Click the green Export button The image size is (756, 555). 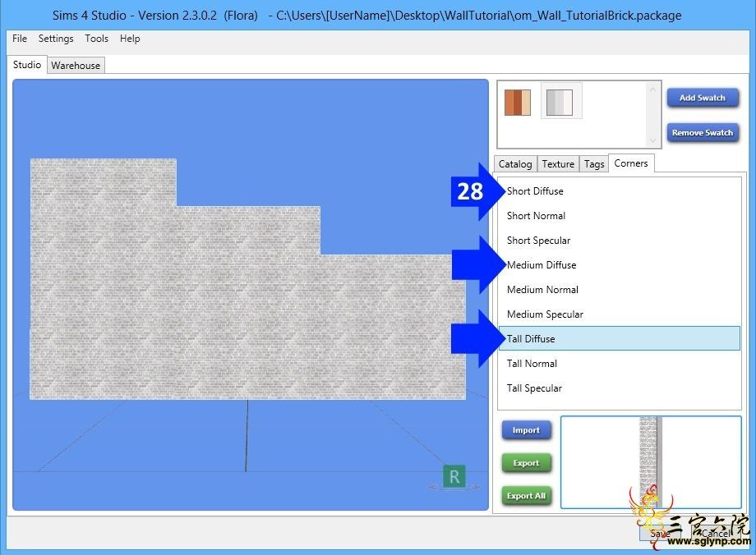[526, 463]
